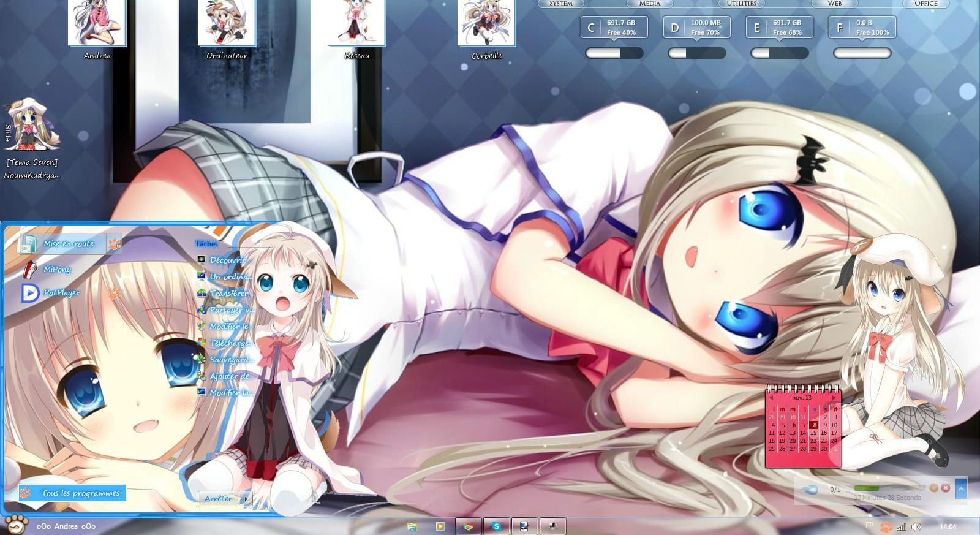Select the Sauvegard... task entry
This screenshot has width=980, height=535.
[225, 359]
